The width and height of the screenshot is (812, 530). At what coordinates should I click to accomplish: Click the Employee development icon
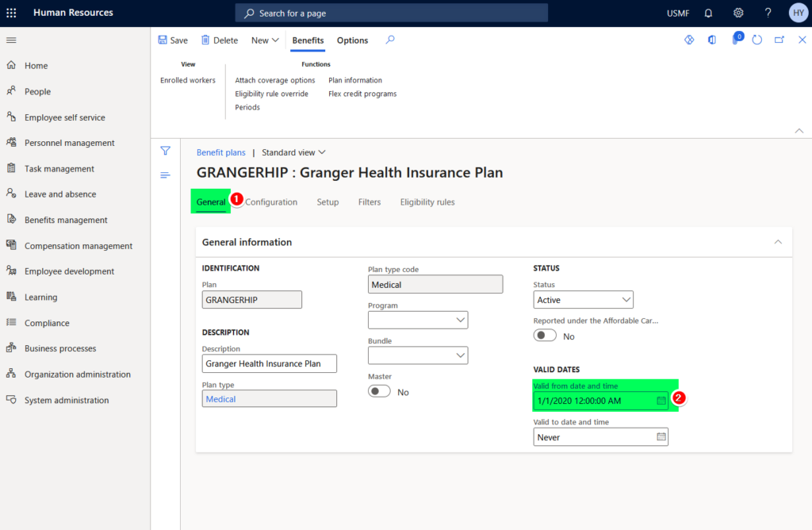tap(11, 271)
